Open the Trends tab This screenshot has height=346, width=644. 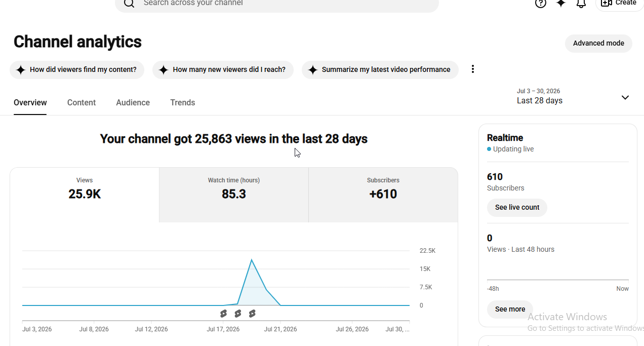point(183,102)
